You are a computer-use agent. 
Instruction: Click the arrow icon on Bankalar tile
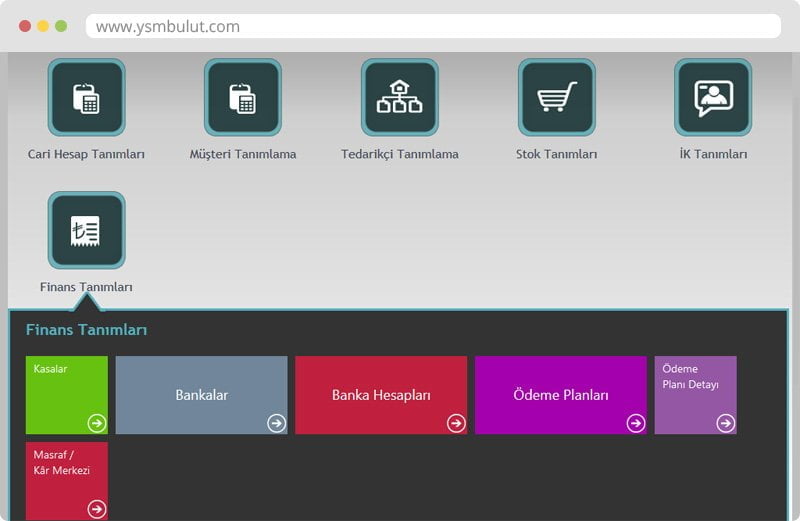coord(276,423)
